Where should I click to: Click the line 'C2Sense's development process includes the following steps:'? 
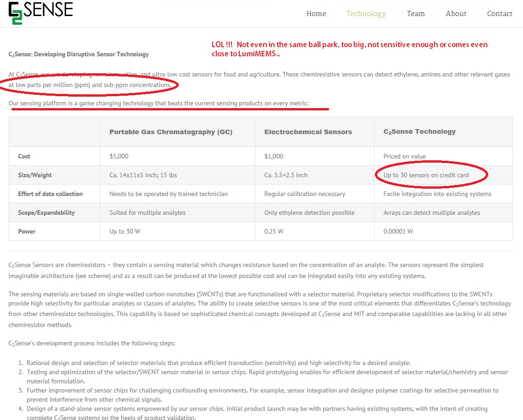click(92, 344)
